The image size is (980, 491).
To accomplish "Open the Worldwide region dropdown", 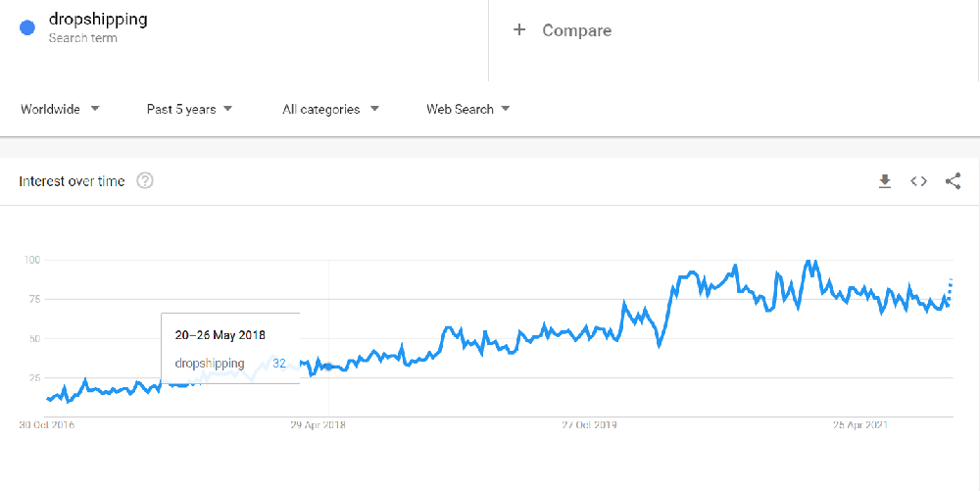I will 60,110.
